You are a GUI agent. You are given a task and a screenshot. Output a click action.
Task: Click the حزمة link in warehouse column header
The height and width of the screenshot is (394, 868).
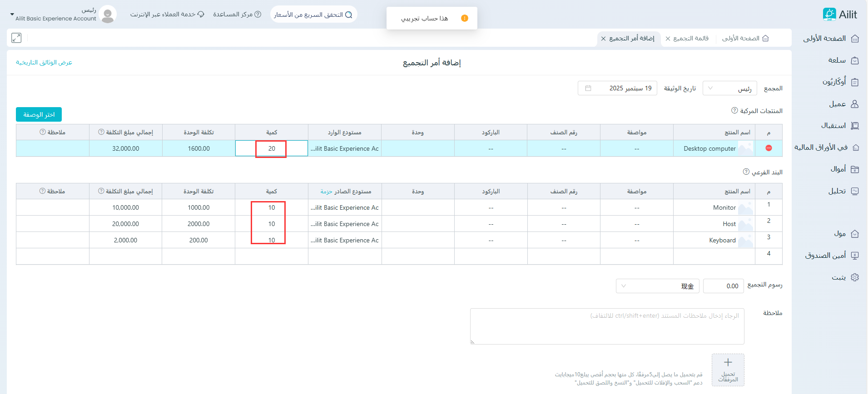[326, 192]
